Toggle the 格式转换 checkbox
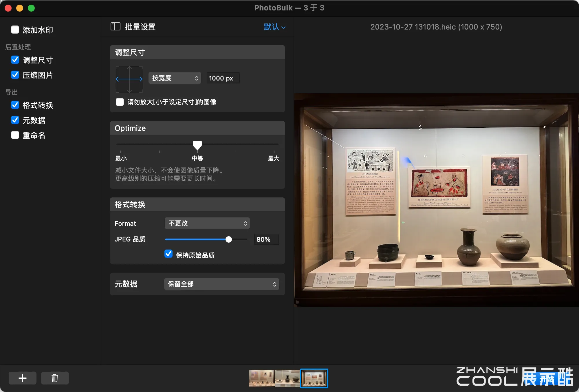The height and width of the screenshot is (392, 579). (x=15, y=105)
